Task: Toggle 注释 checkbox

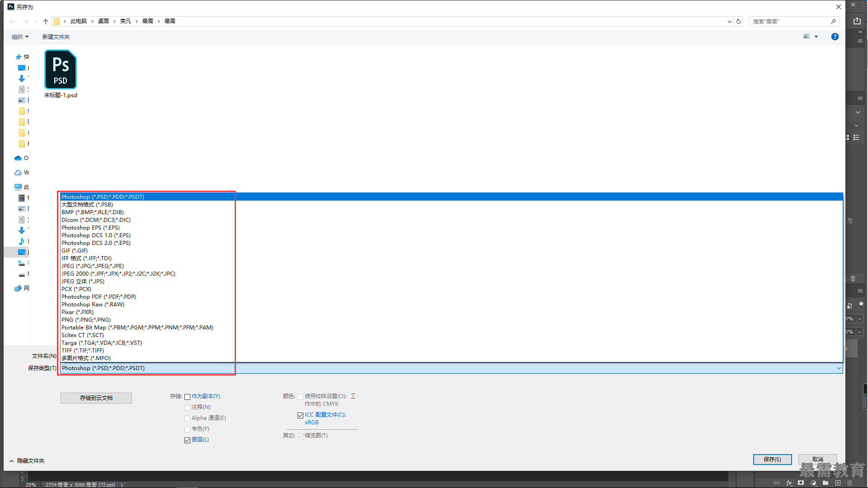Action: coord(187,408)
